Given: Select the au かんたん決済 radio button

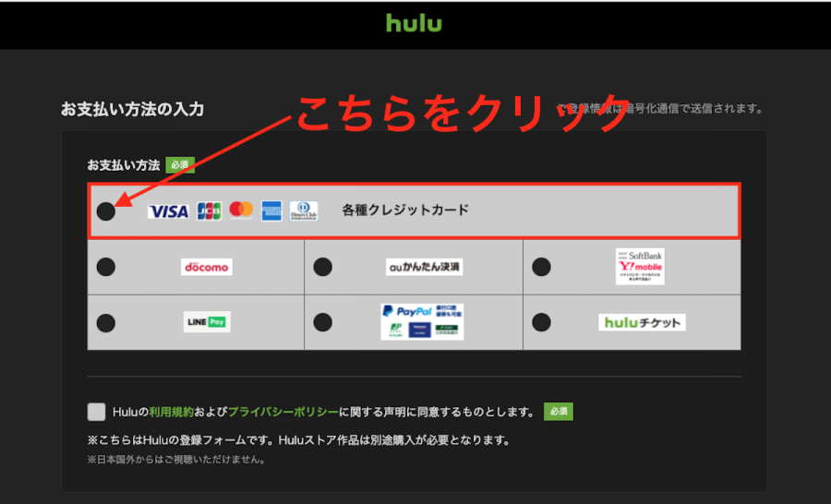Looking at the screenshot, I should [323, 267].
